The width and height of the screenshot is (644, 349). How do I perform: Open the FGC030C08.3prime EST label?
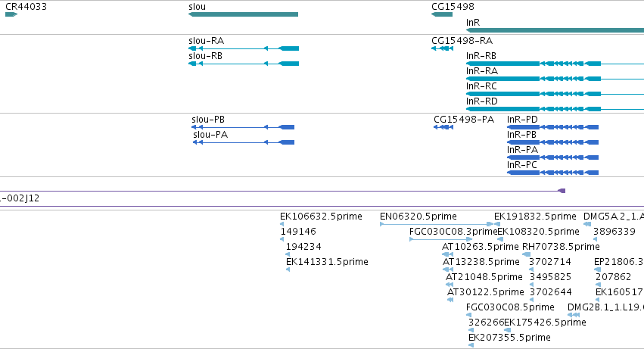pos(453,232)
